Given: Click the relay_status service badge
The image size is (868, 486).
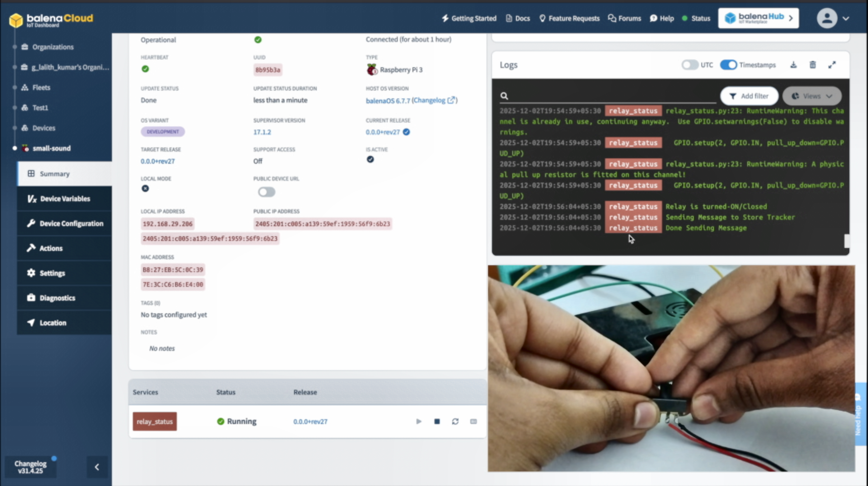Looking at the screenshot, I should pos(155,421).
